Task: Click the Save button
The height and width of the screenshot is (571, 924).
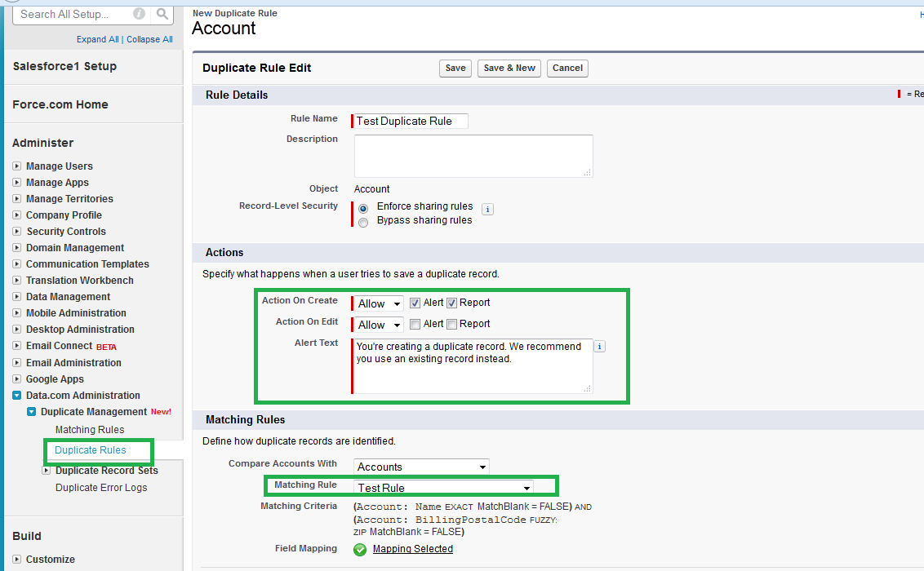Action: tap(455, 69)
